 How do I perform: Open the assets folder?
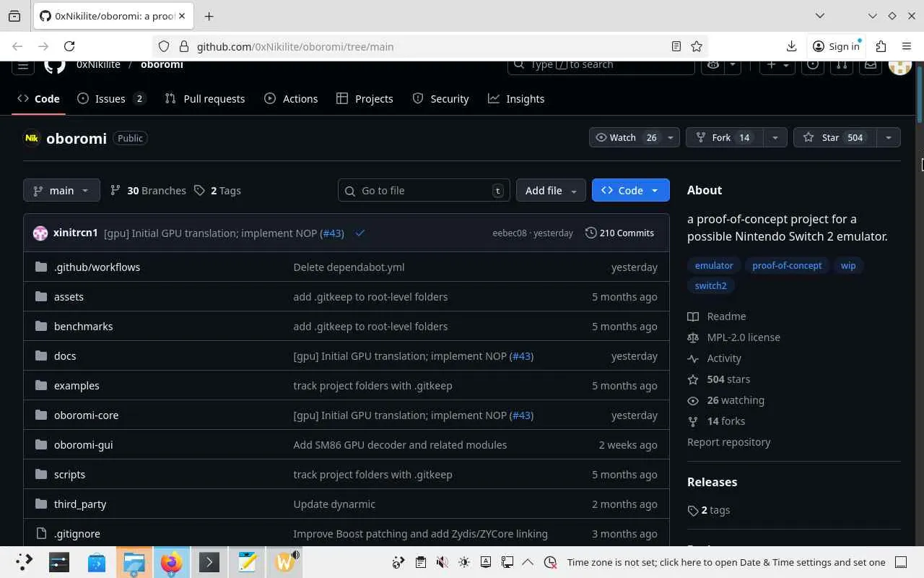coord(69,297)
